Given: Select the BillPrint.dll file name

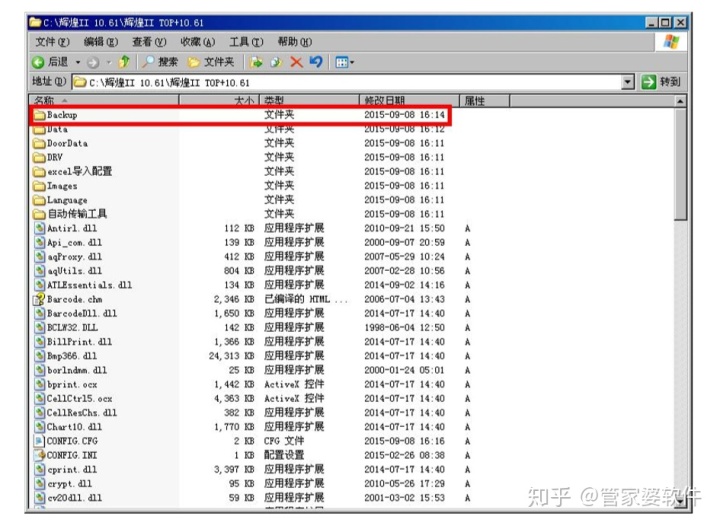Looking at the screenshot, I should pos(79,342).
